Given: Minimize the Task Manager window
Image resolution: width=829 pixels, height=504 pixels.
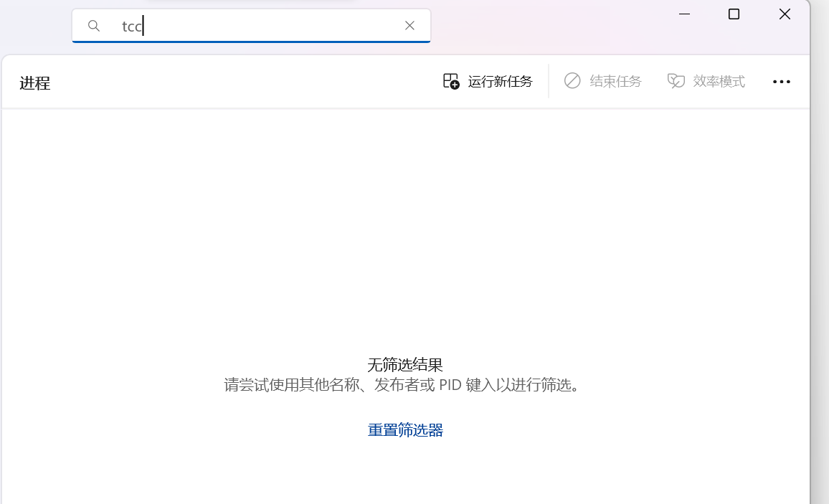Looking at the screenshot, I should click(685, 14).
